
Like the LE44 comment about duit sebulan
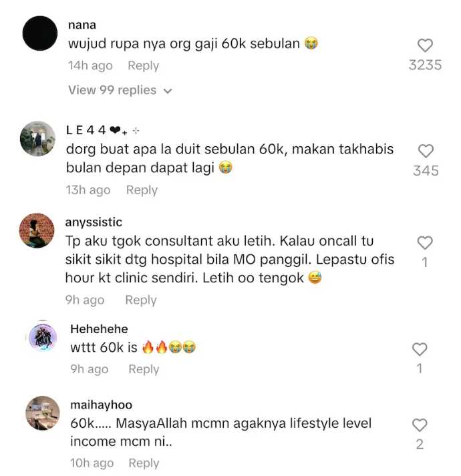click(426, 151)
